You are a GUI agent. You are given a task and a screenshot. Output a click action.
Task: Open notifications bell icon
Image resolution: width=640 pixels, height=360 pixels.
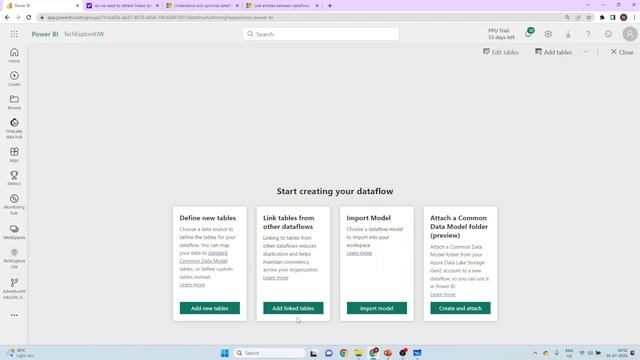[529, 34]
